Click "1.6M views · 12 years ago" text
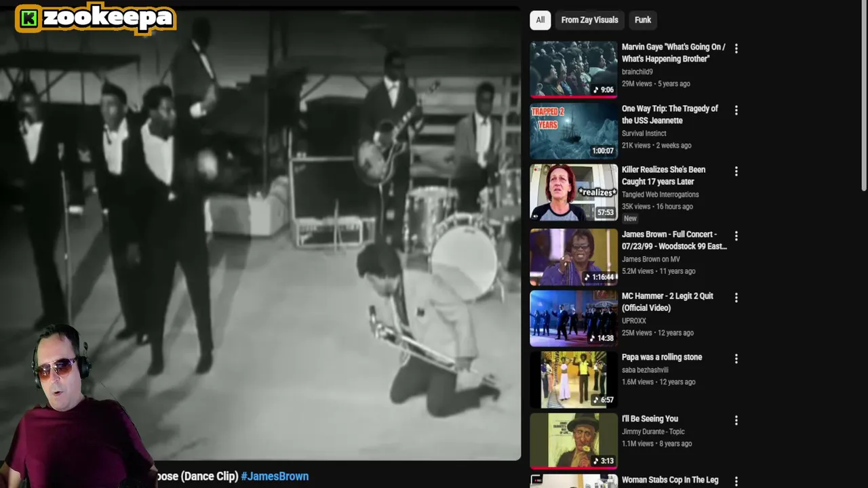The width and height of the screenshot is (868, 488). 658,382
